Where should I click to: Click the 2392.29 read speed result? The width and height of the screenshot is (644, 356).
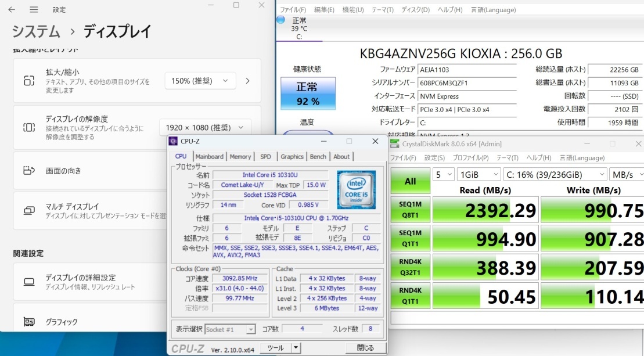(485, 210)
